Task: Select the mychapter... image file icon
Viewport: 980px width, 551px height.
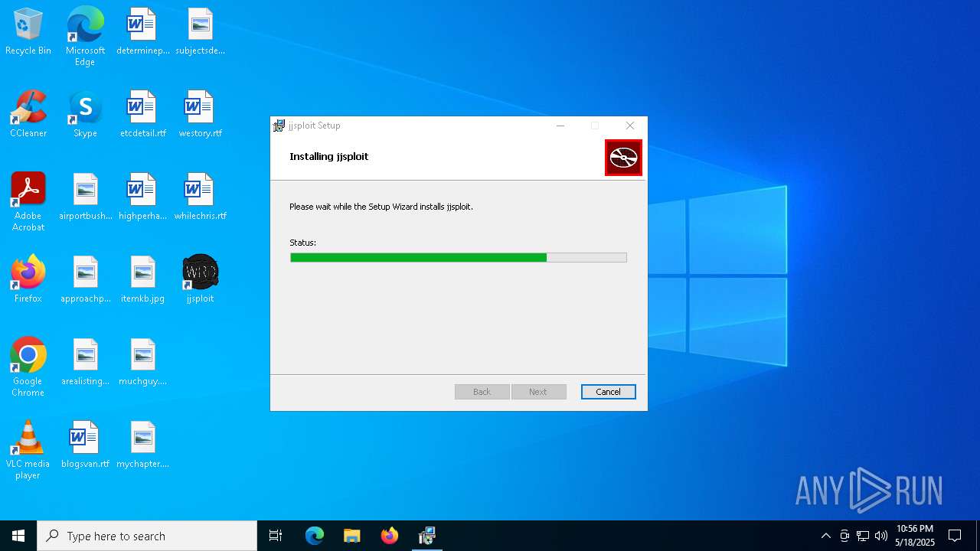Action: [142, 445]
